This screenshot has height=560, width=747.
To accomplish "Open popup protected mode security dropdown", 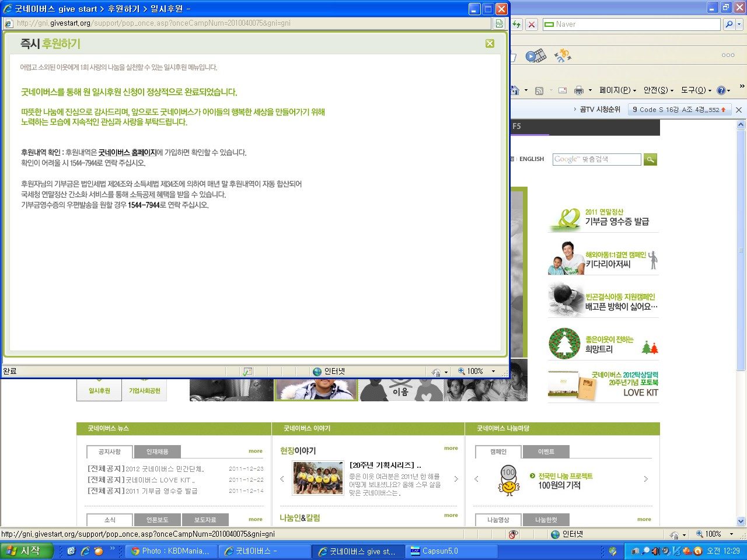I will (446, 372).
